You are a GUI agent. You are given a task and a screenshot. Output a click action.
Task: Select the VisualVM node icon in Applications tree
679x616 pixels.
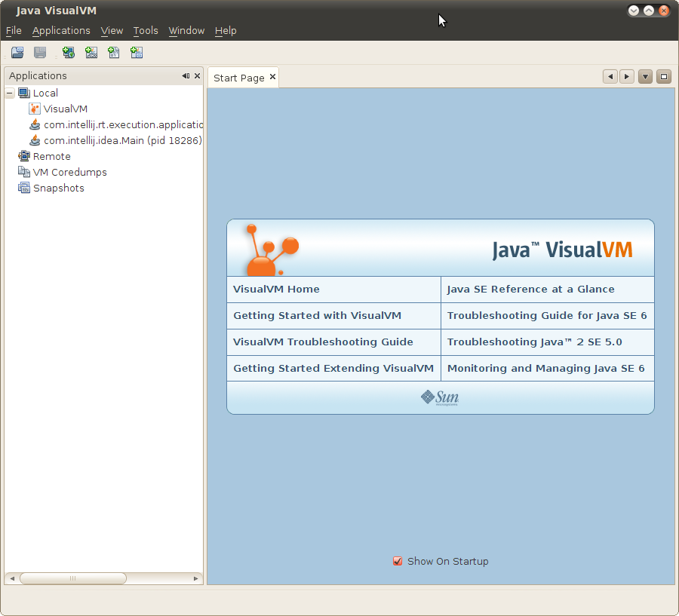click(34, 108)
